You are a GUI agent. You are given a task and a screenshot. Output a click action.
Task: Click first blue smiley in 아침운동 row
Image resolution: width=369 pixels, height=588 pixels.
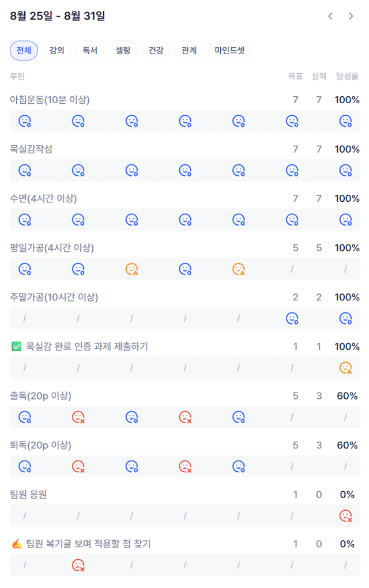click(25, 121)
